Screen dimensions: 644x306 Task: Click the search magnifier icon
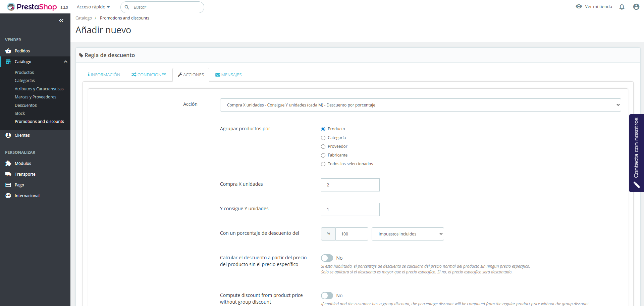tap(127, 7)
